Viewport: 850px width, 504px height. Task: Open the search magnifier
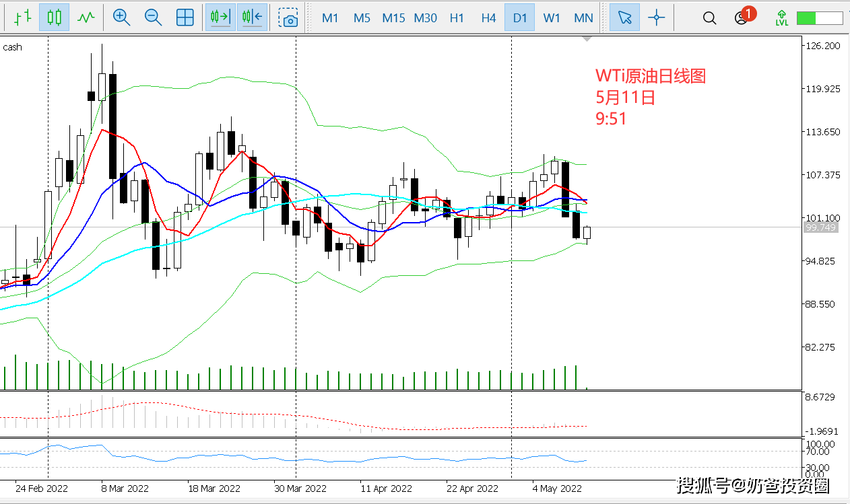[x=709, y=17]
